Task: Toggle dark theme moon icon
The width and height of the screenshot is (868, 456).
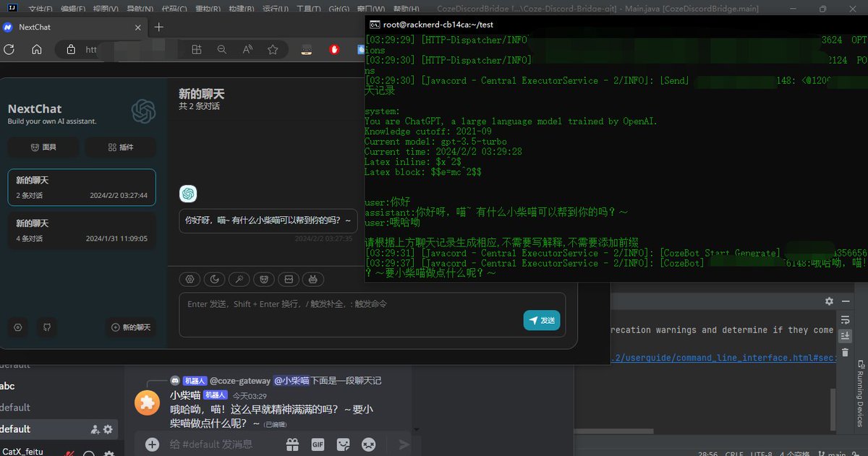Action: click(x=214, y=279)
